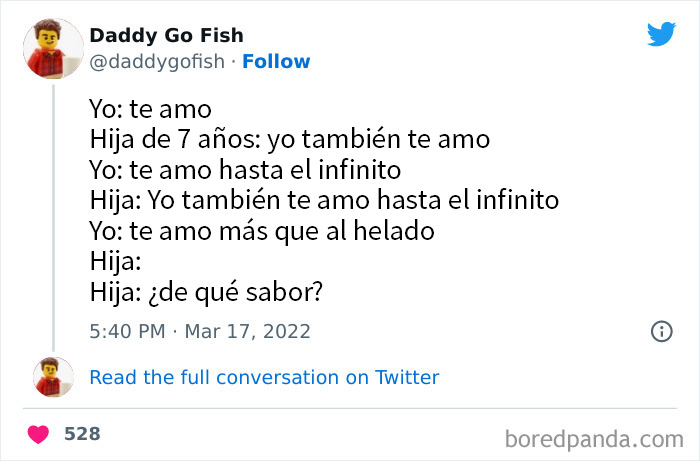Click the small avatar beside the conversation link
700x461 pixels.
point(52,377)
